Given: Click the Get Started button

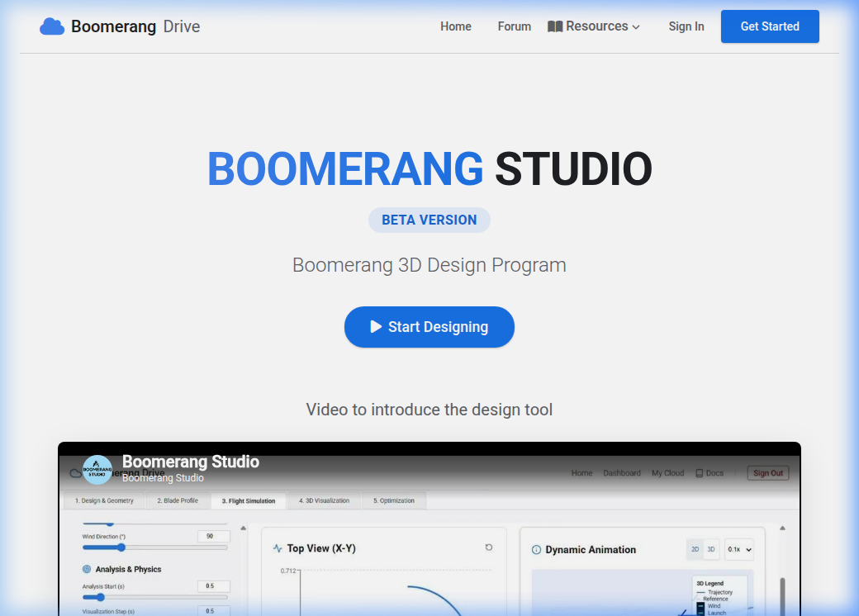Looking at the screenshot, I should point(770,26).
